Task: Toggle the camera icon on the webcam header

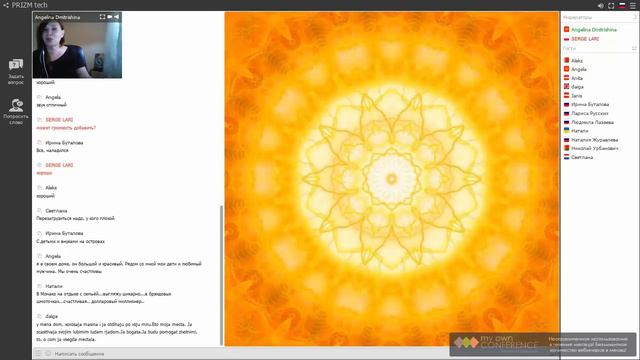Action: pos(109,17)
